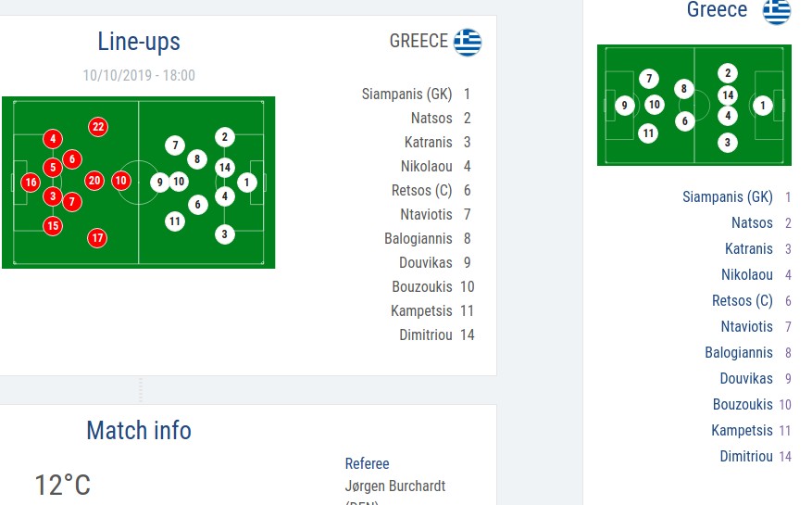Click the Greece flag beside the GREECE heading

tap(468, 43)
